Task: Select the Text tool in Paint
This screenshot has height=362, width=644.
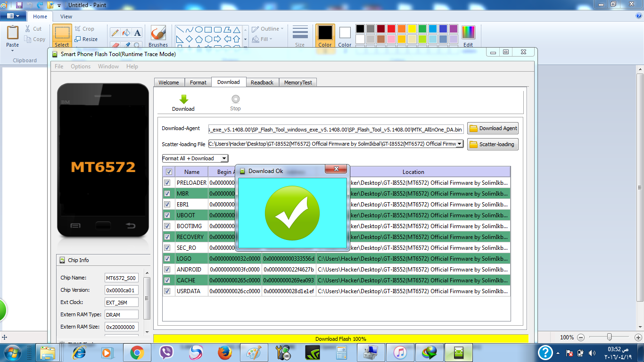Action: 137,33
